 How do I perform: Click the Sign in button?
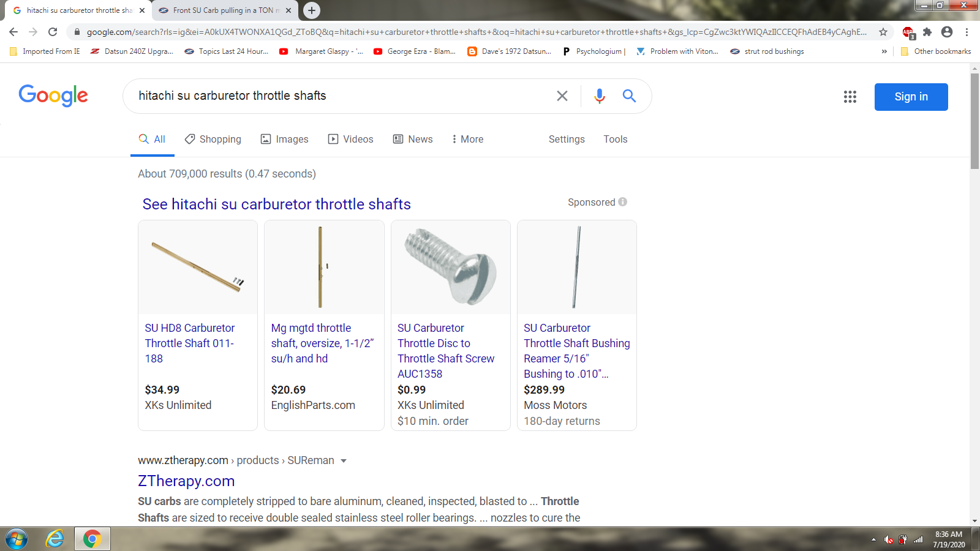(x=911, y=97)
